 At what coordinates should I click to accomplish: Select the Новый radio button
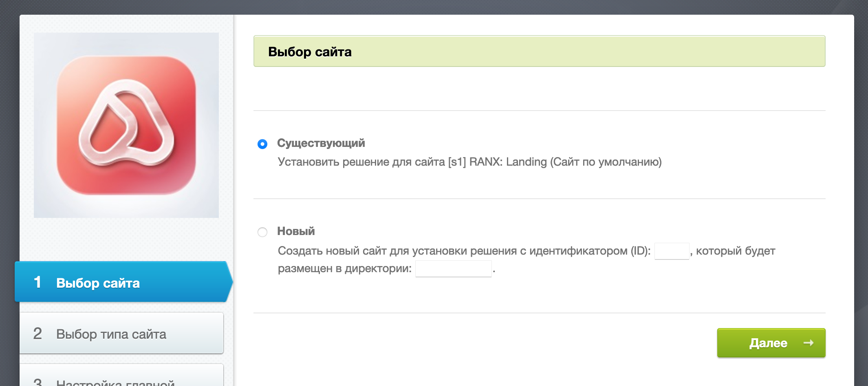(x=262, y=232)
